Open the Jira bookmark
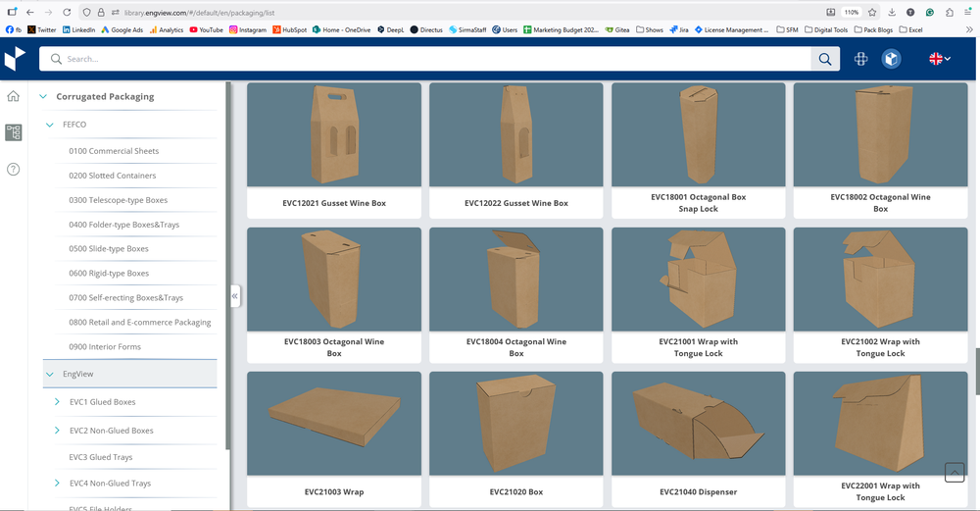The height and width of the screenshot is (511, 980). point(679,29)
